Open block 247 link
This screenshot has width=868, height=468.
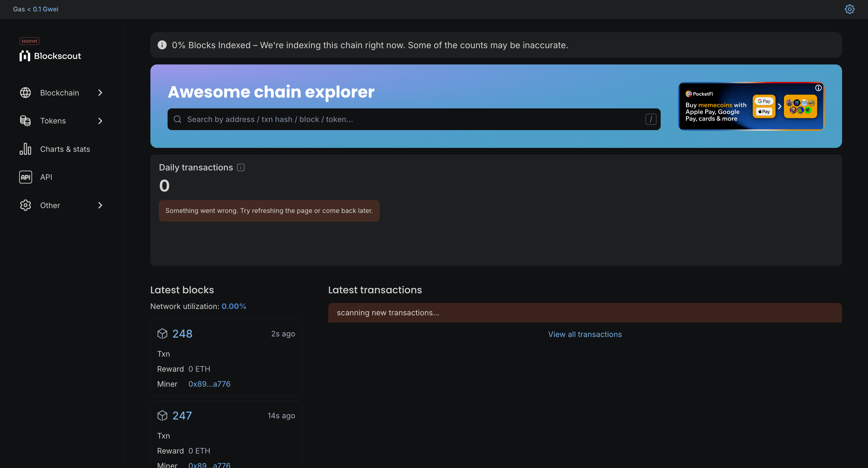[182, 416]
